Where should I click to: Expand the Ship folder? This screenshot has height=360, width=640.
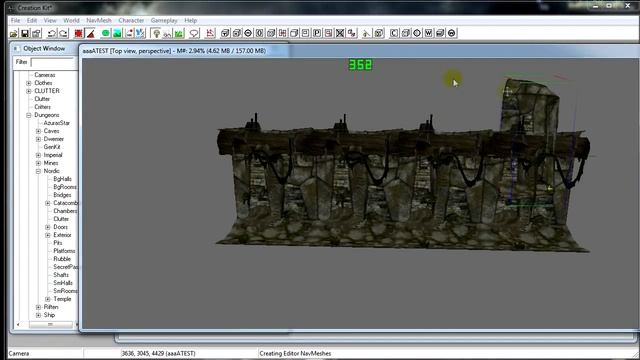click(x=38, y=315)
